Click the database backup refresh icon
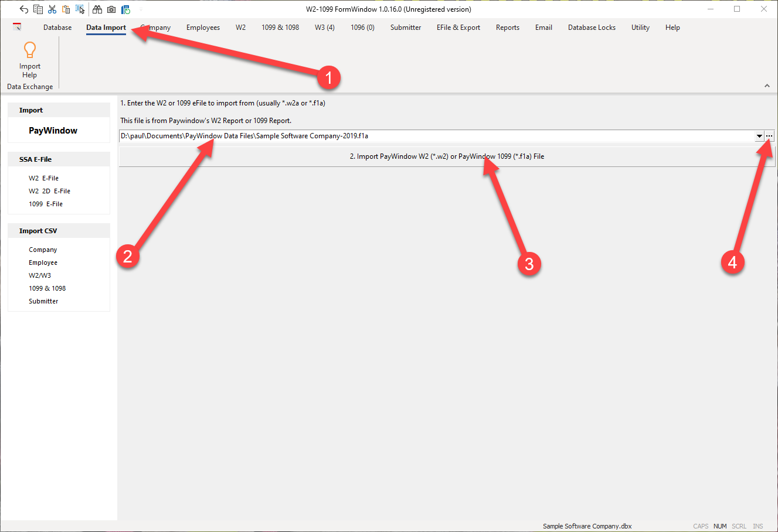Image resolution: width=778 pixels, height=532 pixels. click(125, 9)
